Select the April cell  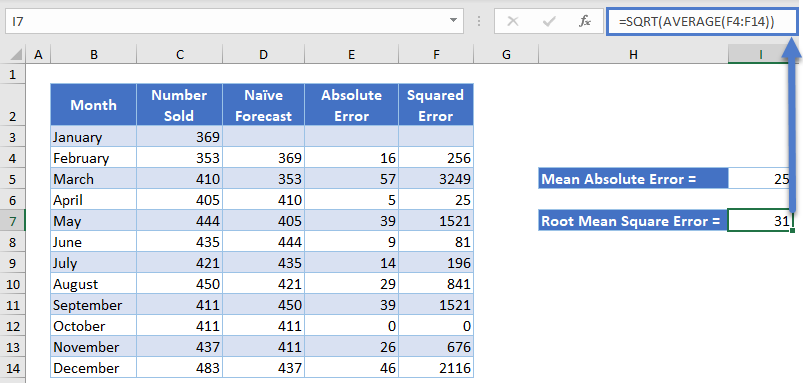pyautogui.click(x=93, y=200)
